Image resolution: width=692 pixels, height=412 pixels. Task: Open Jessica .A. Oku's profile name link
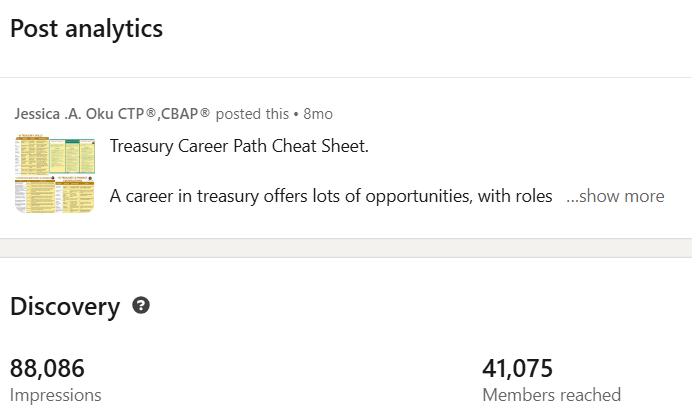[x=62, y=114]
